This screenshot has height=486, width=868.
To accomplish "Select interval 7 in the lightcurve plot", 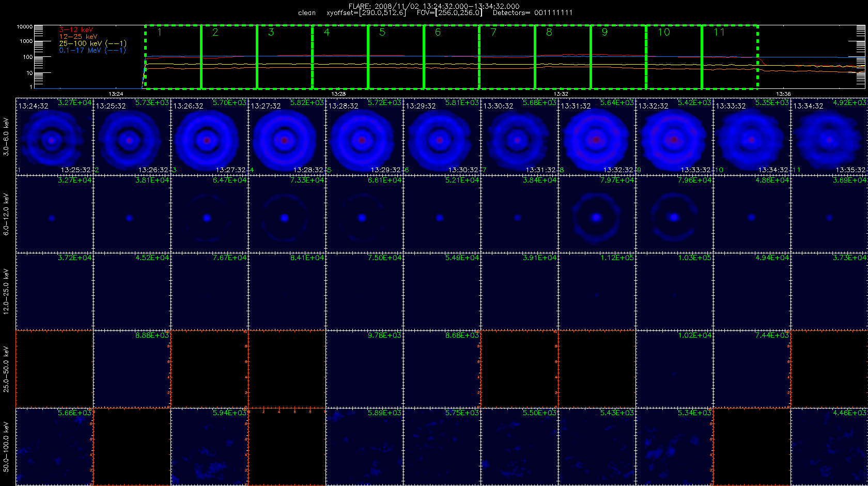I will [507, 57].
